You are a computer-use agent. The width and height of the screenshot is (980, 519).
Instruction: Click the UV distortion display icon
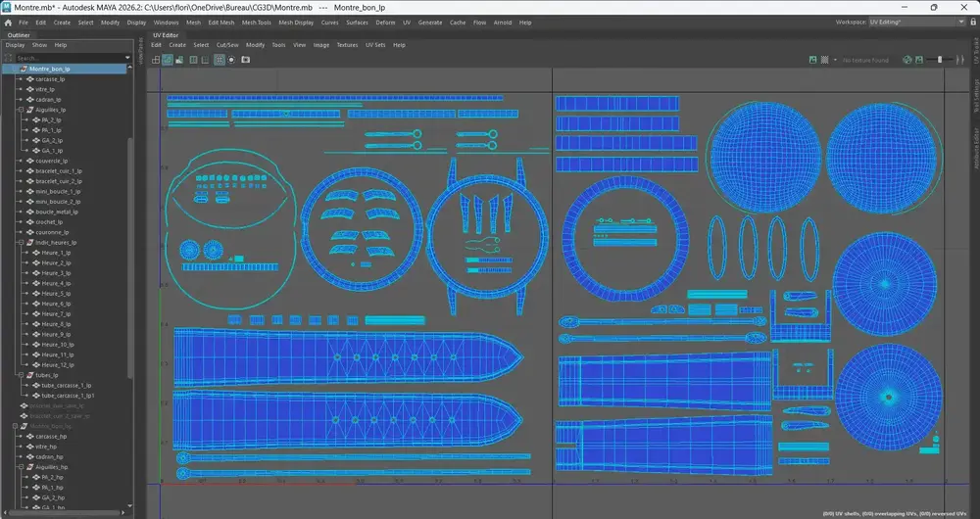[x=179, y=60]
